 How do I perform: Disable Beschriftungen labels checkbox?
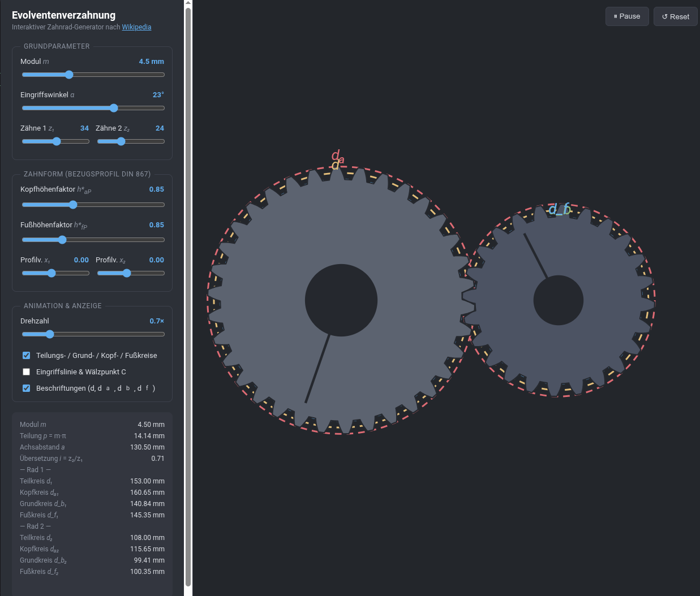tap(26, 388)
